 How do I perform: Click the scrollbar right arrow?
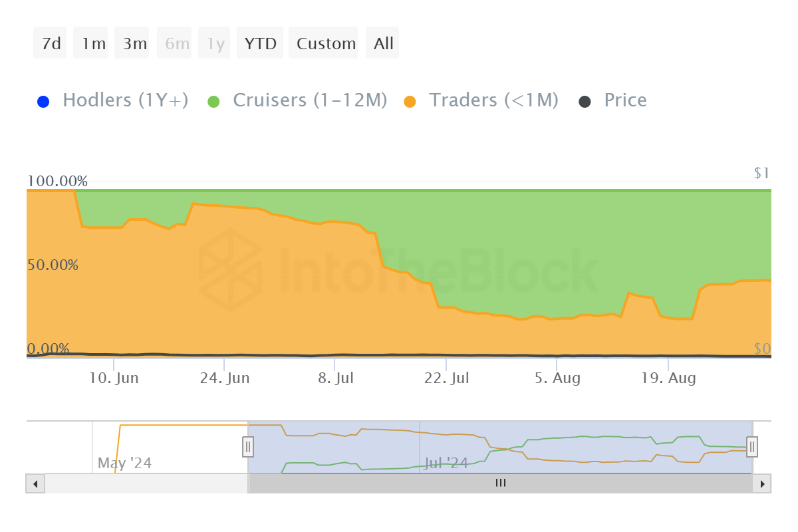(762, 483)
